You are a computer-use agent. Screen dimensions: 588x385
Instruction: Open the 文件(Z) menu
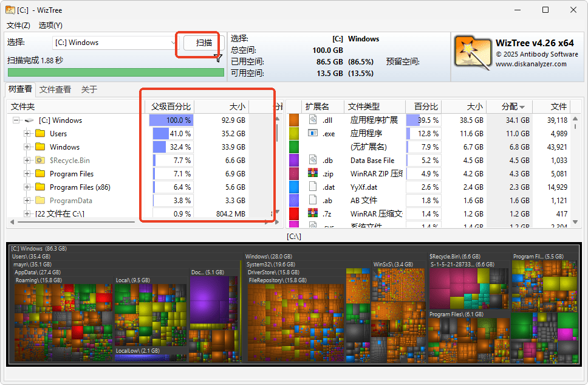pyautogui.click(x=17, y=26)
